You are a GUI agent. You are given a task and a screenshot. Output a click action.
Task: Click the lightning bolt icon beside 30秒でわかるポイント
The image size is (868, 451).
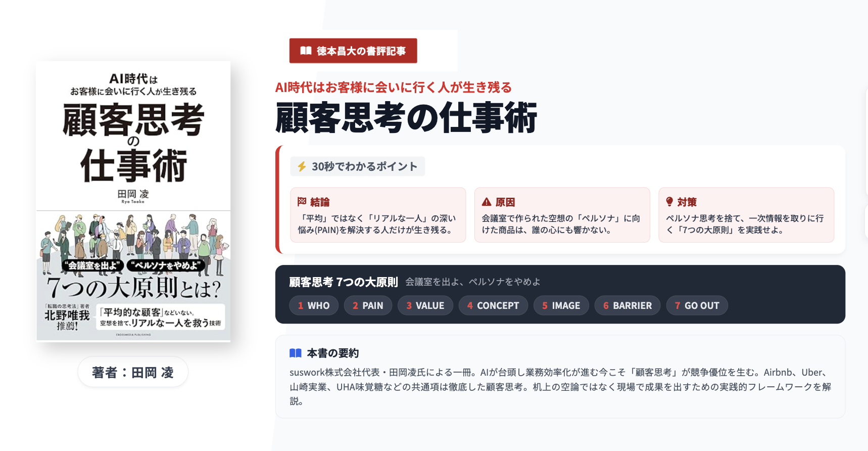point(302,166)
